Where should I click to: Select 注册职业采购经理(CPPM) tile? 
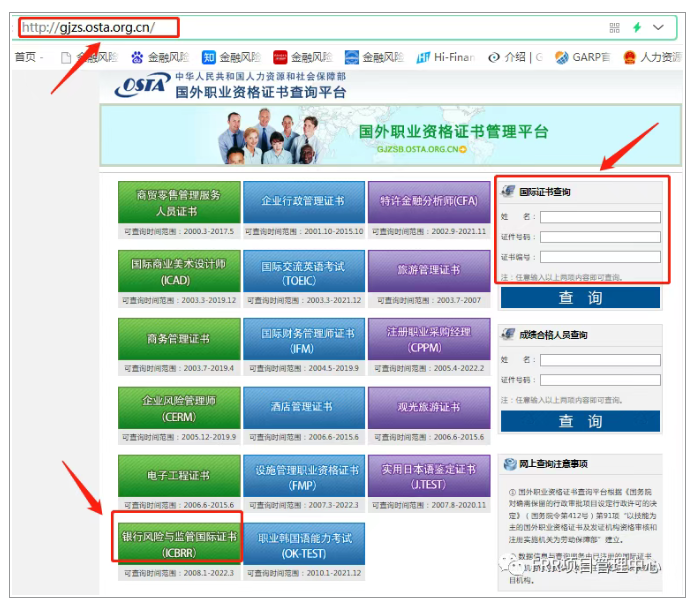pos(429,339)
